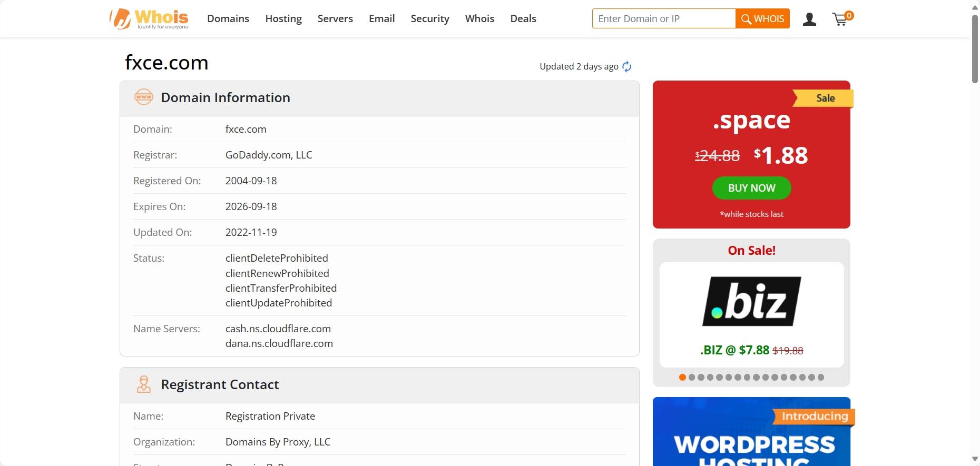Click organization Domains By Proxy, LLC
Viewport: 980px width, 466px height.
coord(278,442)
